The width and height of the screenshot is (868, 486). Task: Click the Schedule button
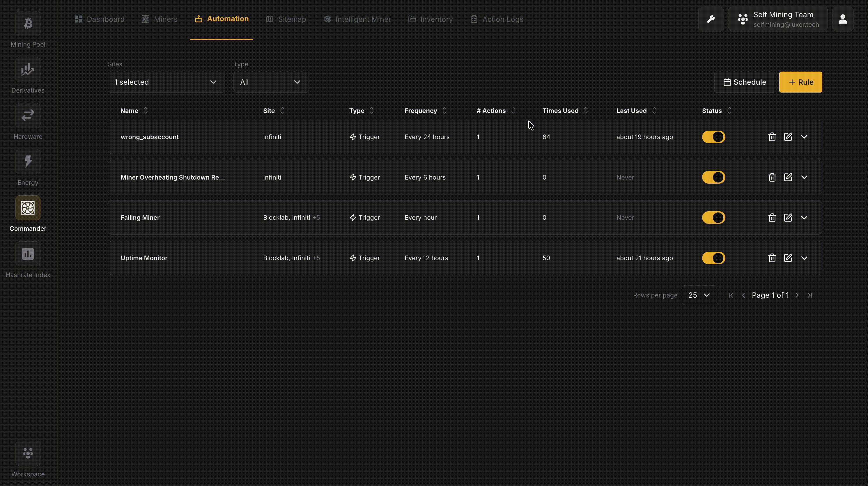coord(744,82)
